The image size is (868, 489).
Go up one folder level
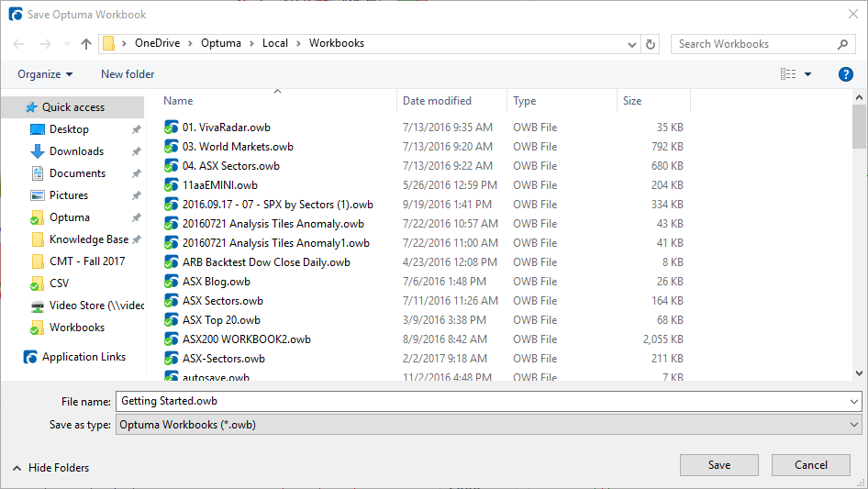coord(86,44)
